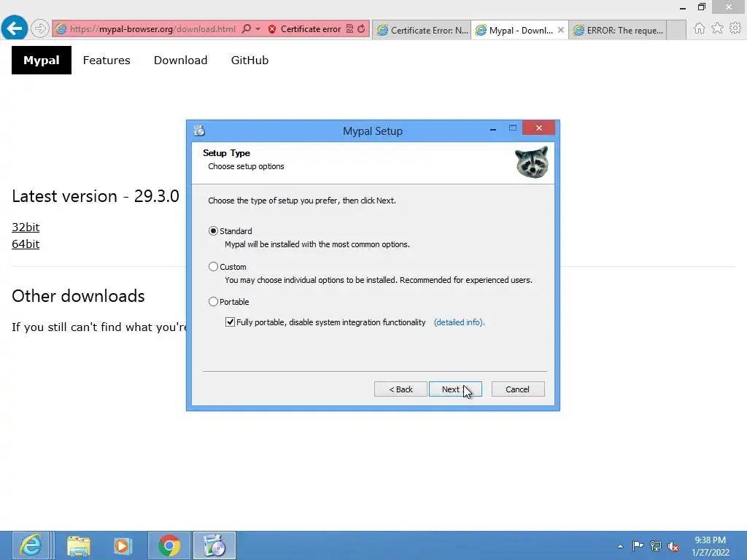Image resolution: width=747 pixels, height=560 pixels.
Task: Click the Mypal Setup title bar icon
Action: [x=199, y=131]
